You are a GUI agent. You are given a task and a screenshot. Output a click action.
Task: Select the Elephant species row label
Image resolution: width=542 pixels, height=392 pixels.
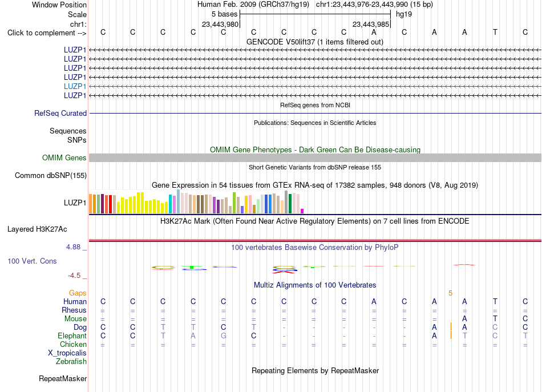pos(72,336)
